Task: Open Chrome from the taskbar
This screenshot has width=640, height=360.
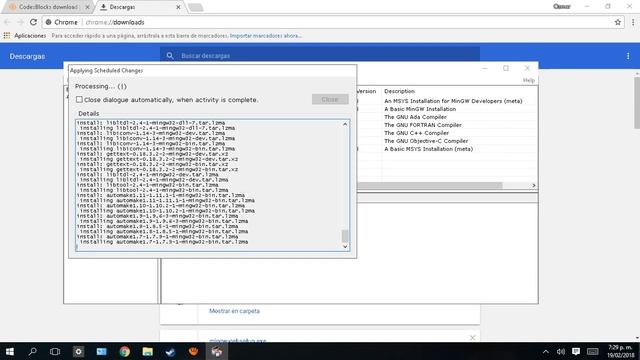Action: point(124,351)
